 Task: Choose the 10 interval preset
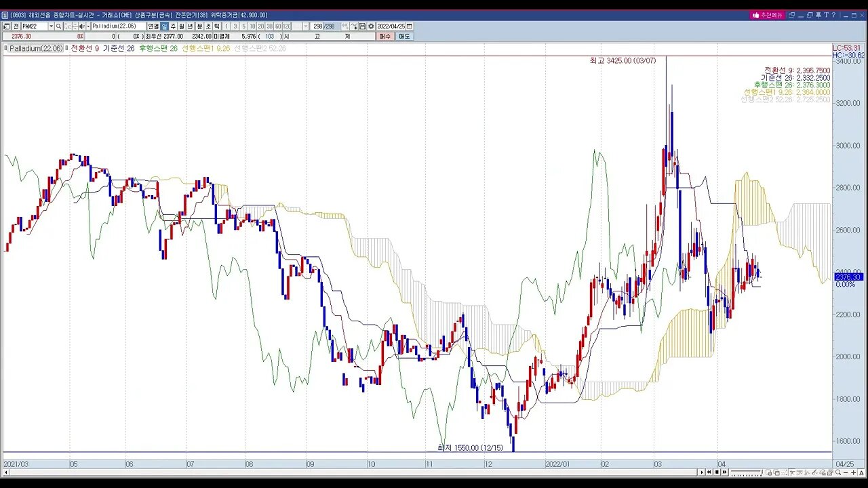coord(252,26)
